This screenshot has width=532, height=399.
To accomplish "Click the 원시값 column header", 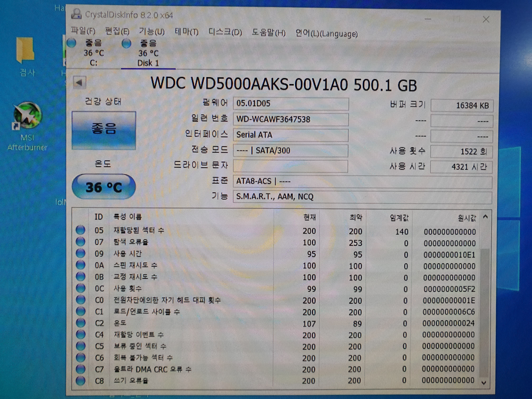I will coord(467,218).
